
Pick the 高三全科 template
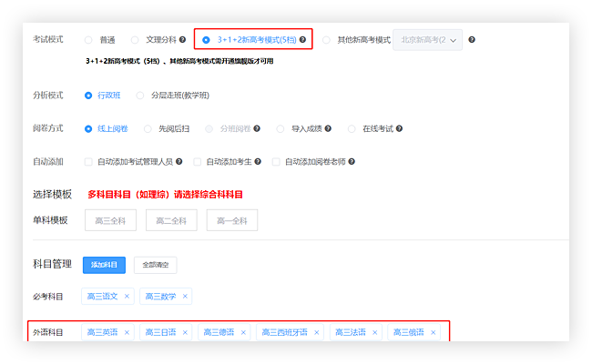pyautogui.click(x=110, y=220)
